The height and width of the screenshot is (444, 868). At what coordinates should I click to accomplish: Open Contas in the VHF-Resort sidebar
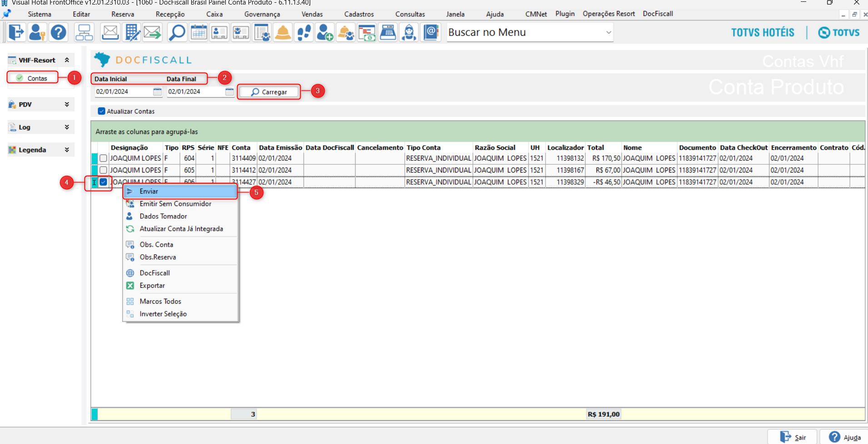[33, 78]
